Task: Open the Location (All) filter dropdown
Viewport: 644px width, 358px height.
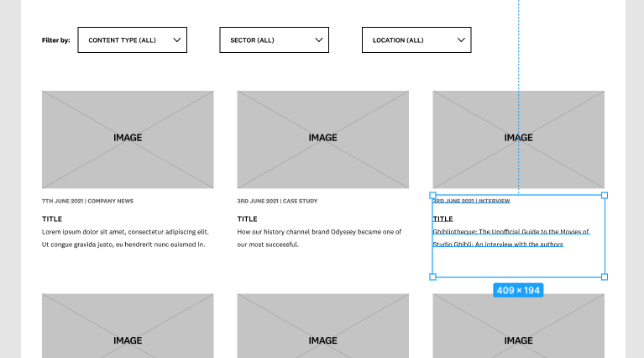Action: 416,39
